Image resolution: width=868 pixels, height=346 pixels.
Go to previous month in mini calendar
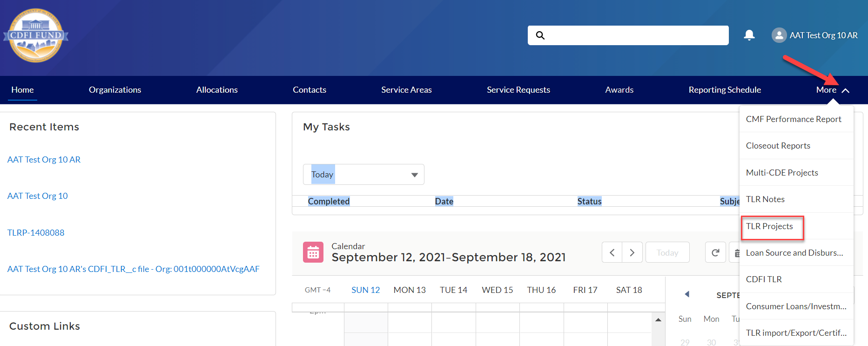click(x=687, y=294)
